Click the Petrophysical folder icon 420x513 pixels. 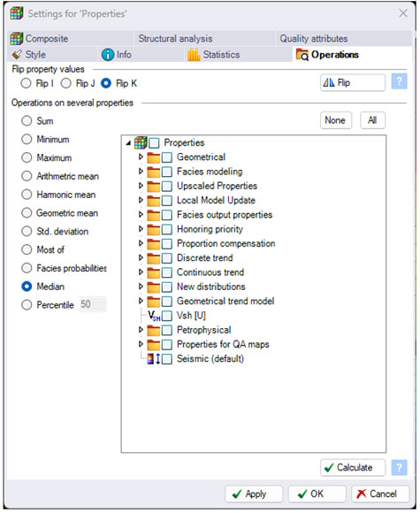tap(154, 330)
